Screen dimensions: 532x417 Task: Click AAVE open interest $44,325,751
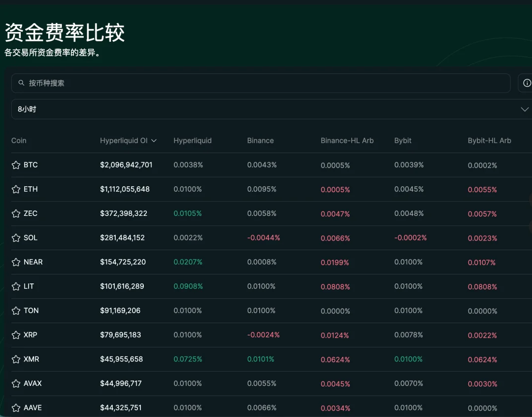point(121,408)
